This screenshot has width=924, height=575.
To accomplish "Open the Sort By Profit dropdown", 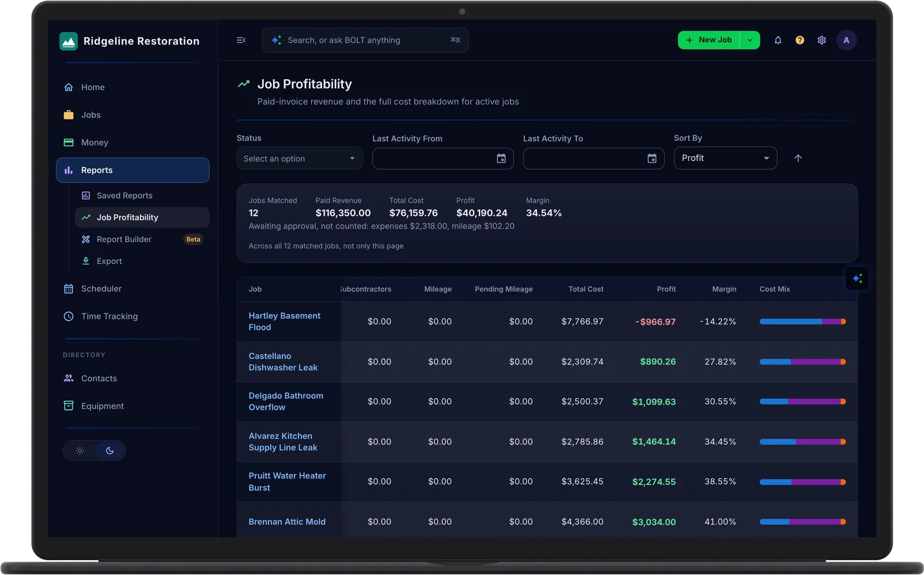I will [x=725, y=158].
